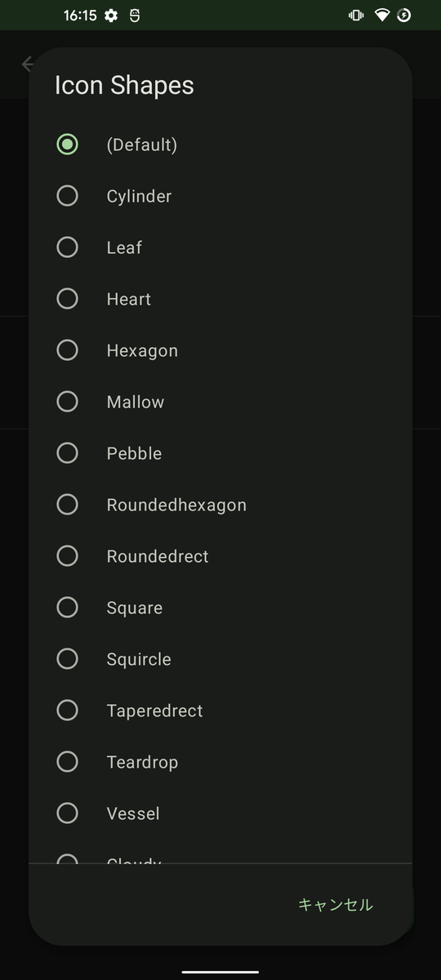Tap the キャンセル cancel button
441x980 pixels.
(x=335, y=904)
